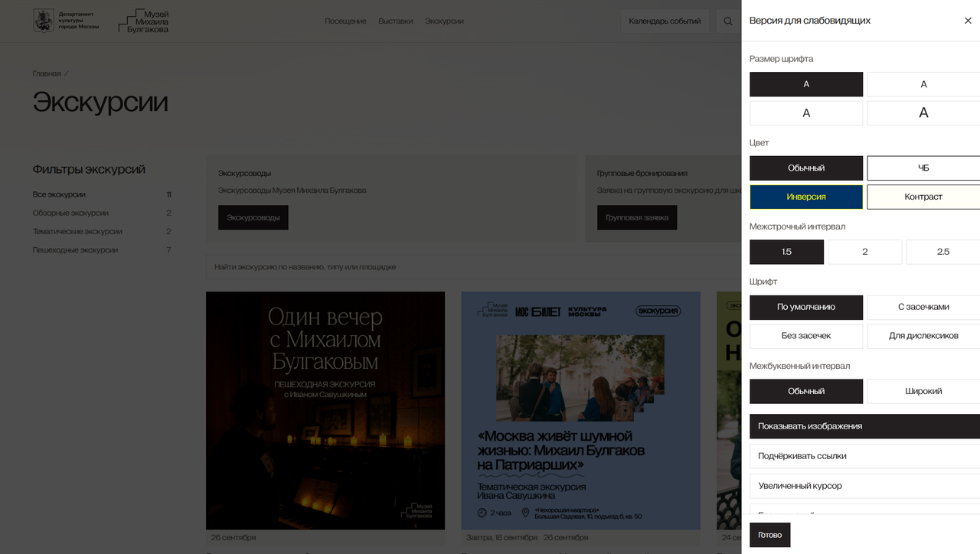The image size is (980, 554).
Task: Enable Увеличенный курсор
Action: coord(864,486)
